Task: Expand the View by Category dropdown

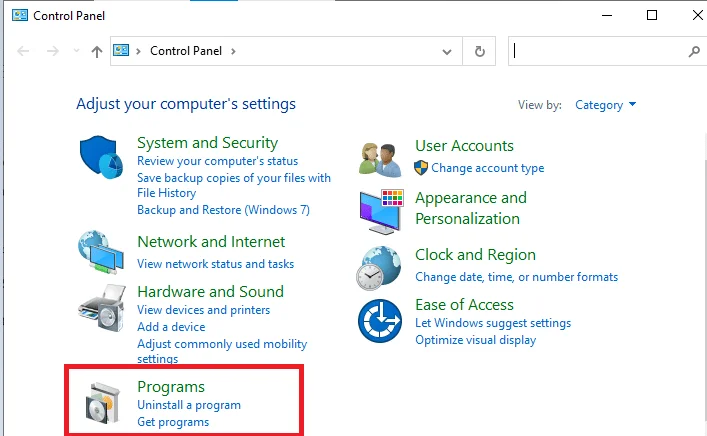Action: pyautogui.click(x=606, y=105)
